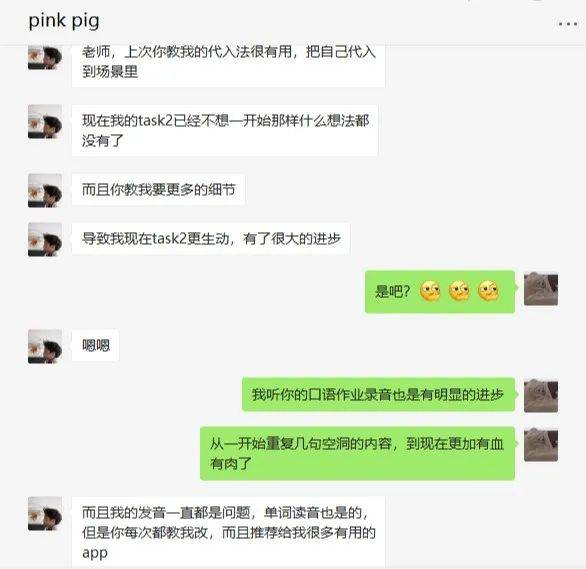Click the message 现在我的task2已经不想一开始那样

click(x=225, y=130)
